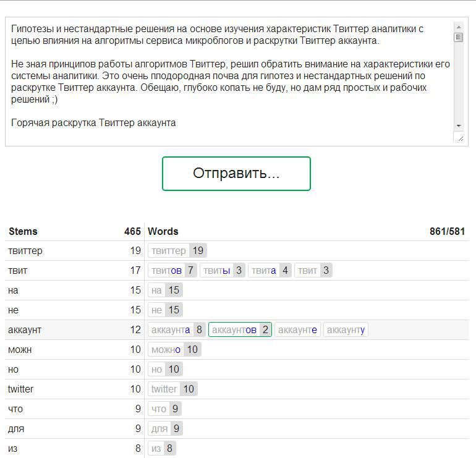Click the stem cell из
The image size is (476, 458).
click(13, 448)
